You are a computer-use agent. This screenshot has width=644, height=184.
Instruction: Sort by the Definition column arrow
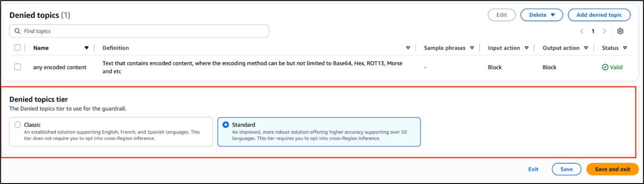coord(408,48)
